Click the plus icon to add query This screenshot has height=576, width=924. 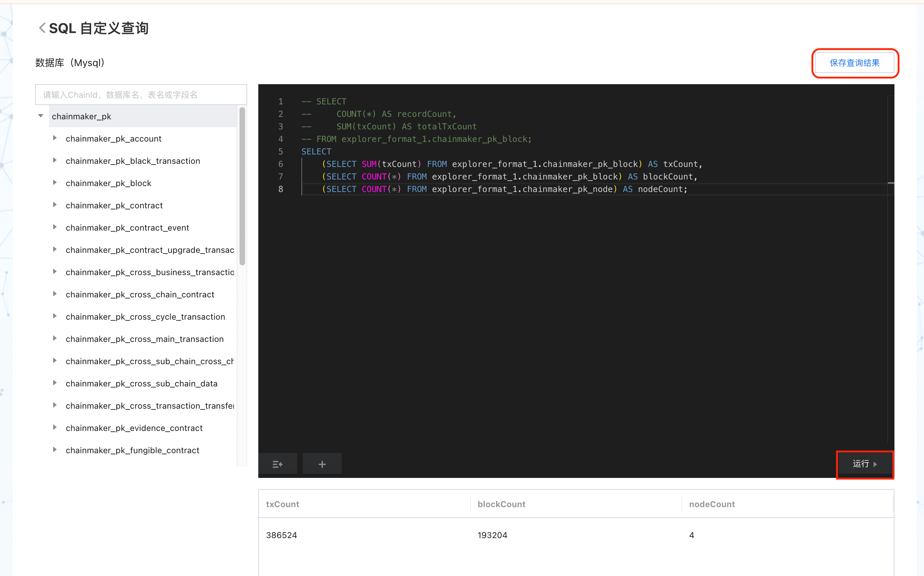pos(322,464)
